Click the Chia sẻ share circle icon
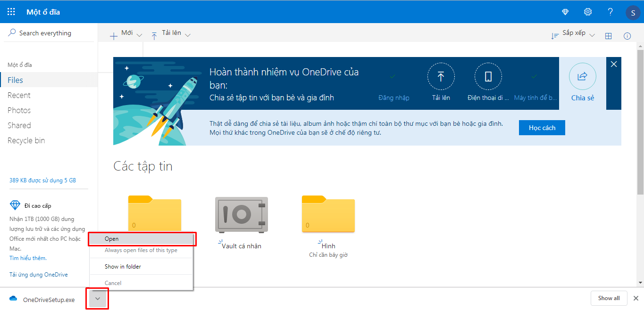 [x=583, y=77]
